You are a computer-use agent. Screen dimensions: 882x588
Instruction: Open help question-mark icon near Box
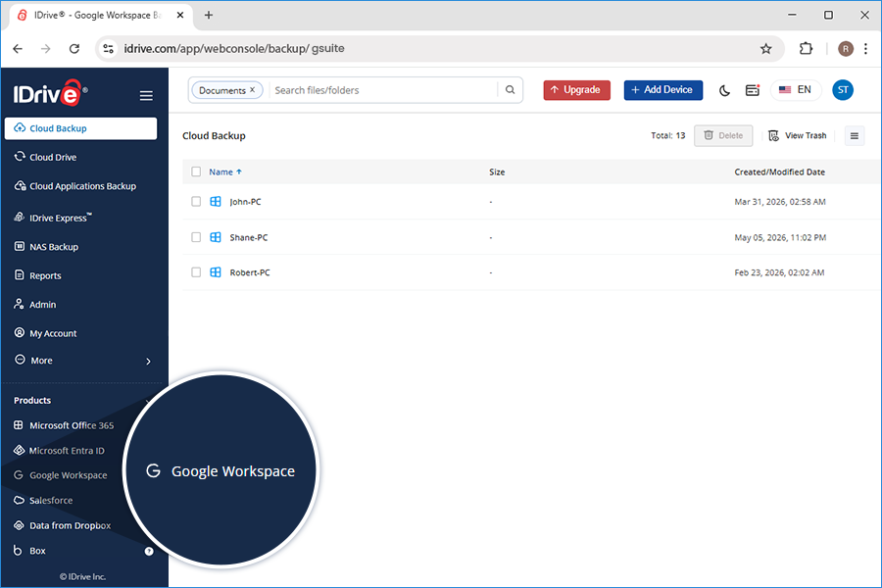coord(149,552)
